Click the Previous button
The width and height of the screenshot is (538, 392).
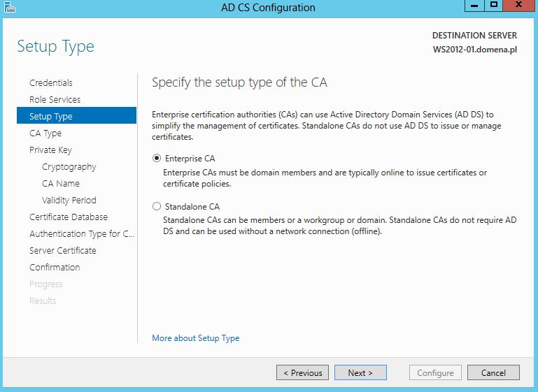tap(303, 372)
